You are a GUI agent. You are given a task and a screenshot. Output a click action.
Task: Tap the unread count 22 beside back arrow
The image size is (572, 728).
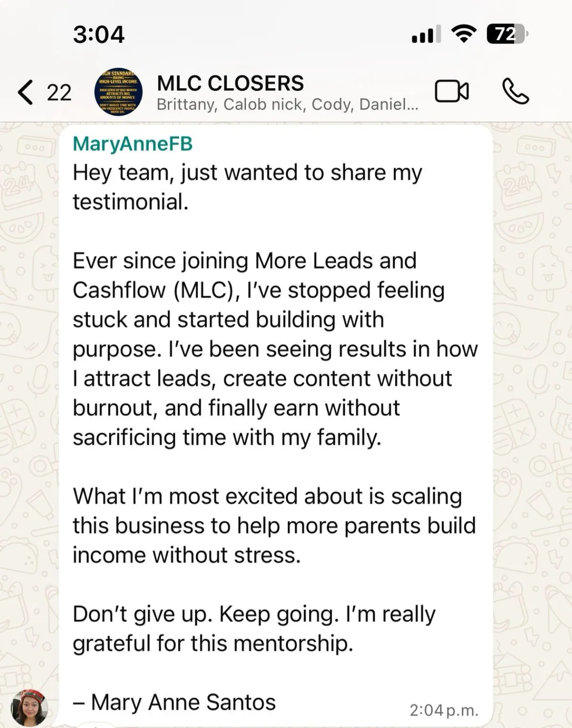(x=59, y=93)
